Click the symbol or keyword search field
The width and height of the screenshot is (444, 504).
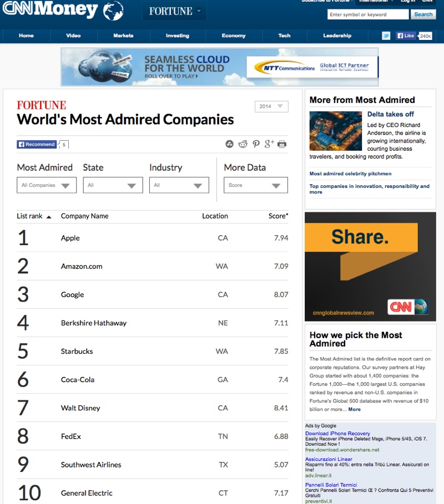368,14
